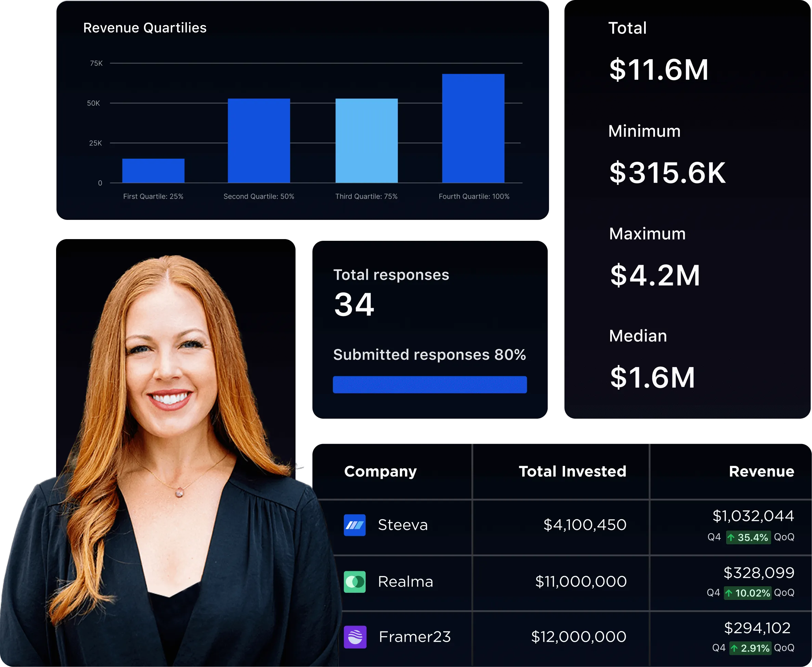Select the Second Quartile bar
Viewport: 812px width, 667px height.
point(259,141)
